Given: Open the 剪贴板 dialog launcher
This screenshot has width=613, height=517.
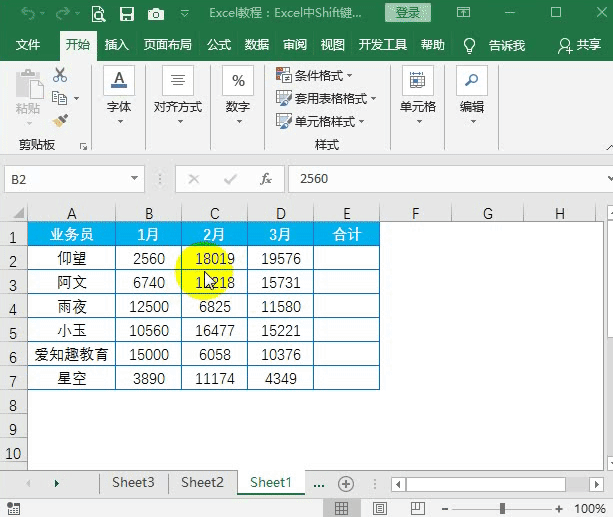Looking at the screenshot, I should (x=83, y=146).
